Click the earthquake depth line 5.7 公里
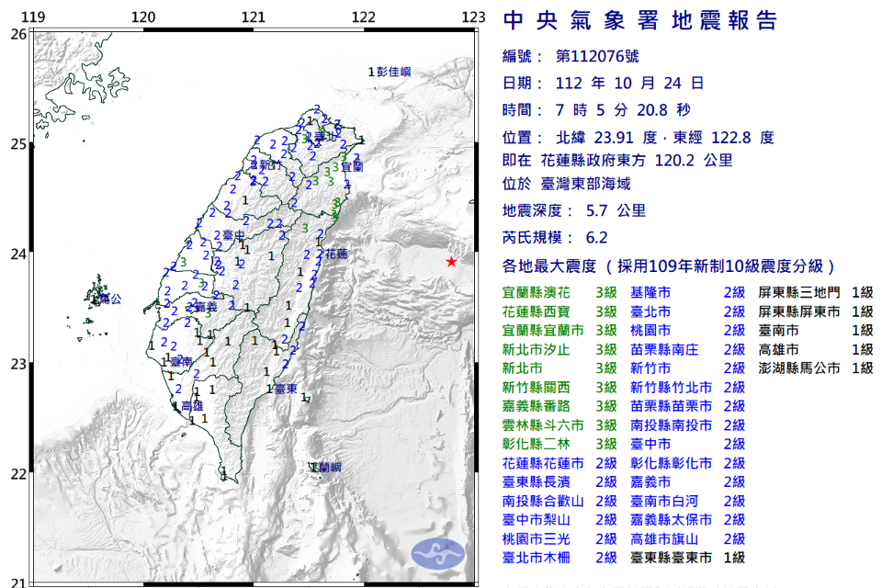The width and height of the screenshot is (882, 588). point(573,210)
